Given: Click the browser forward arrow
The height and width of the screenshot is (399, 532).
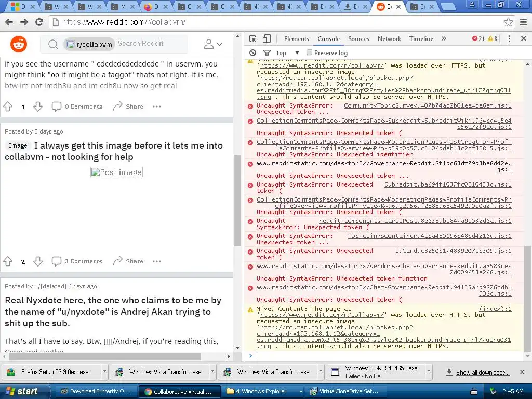Looking at the screenshot, I should tap(24, 22).
